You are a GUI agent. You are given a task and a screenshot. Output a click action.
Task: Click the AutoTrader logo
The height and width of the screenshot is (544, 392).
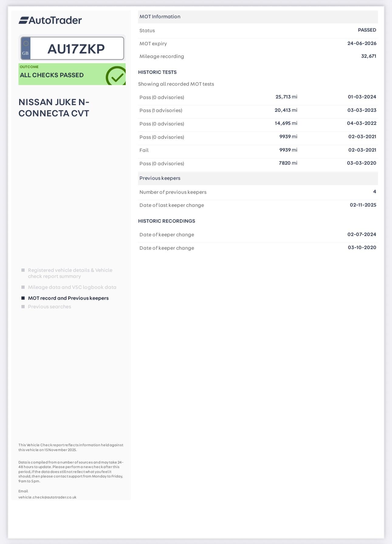click(50, 20)
